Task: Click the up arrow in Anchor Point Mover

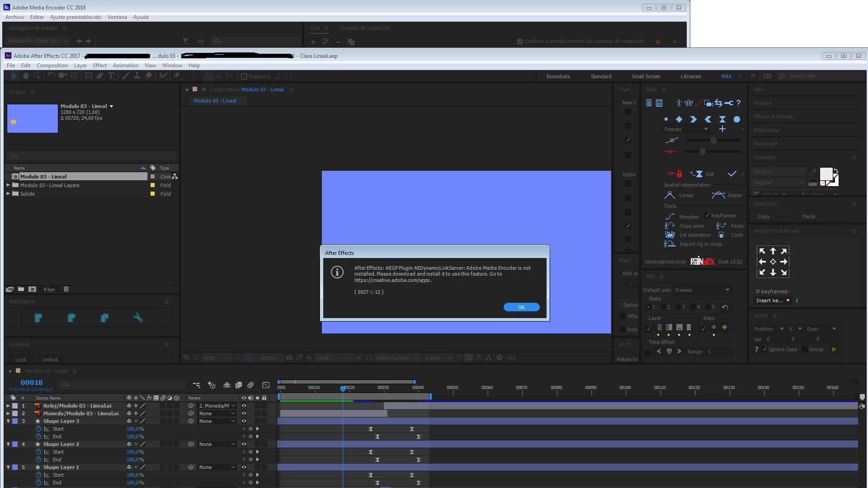Action: 773,251
